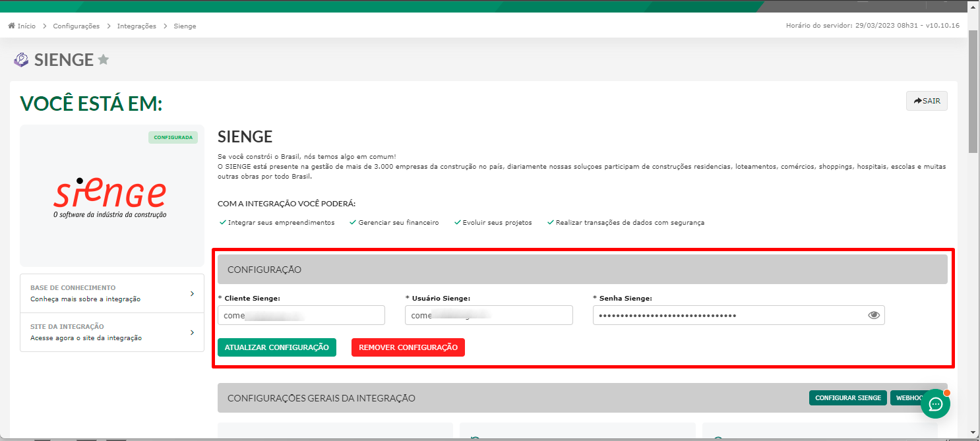Open the chat support bubble
The image size is (980, 441).
tap(935, 403)
